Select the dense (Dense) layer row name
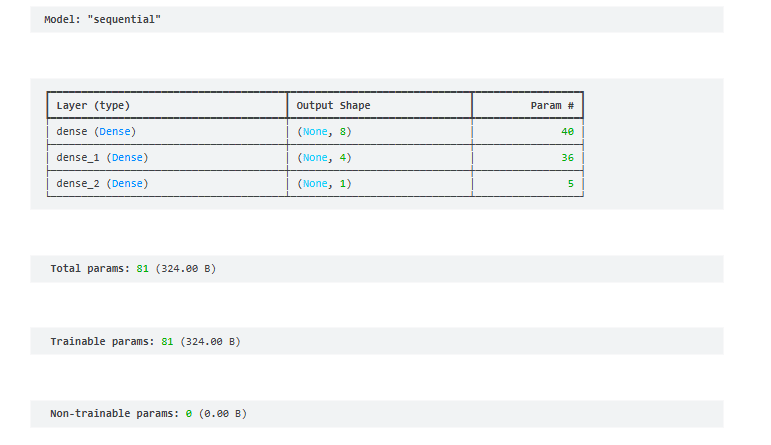The image size is (771, 445). (x=96, y=131)
